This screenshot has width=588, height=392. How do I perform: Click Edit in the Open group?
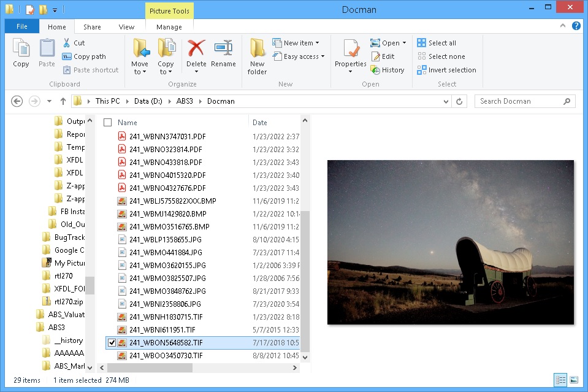(383, 56)
